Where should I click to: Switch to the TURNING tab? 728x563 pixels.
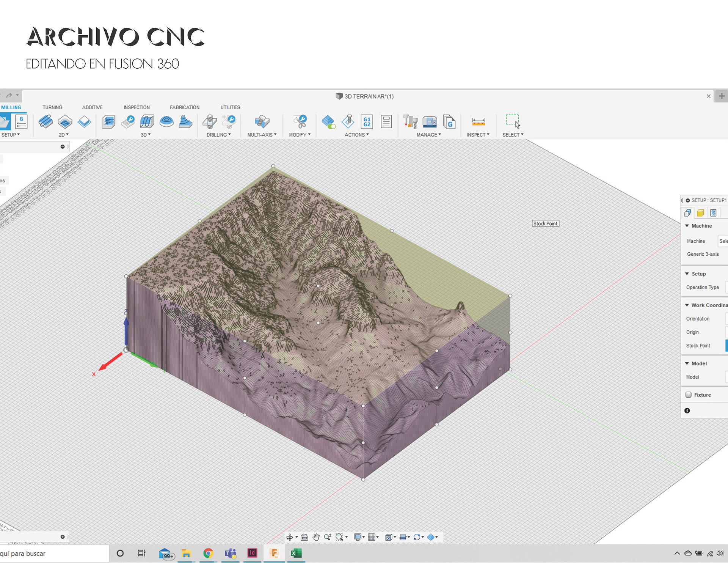pyautogui.click(x=52, y=107)
